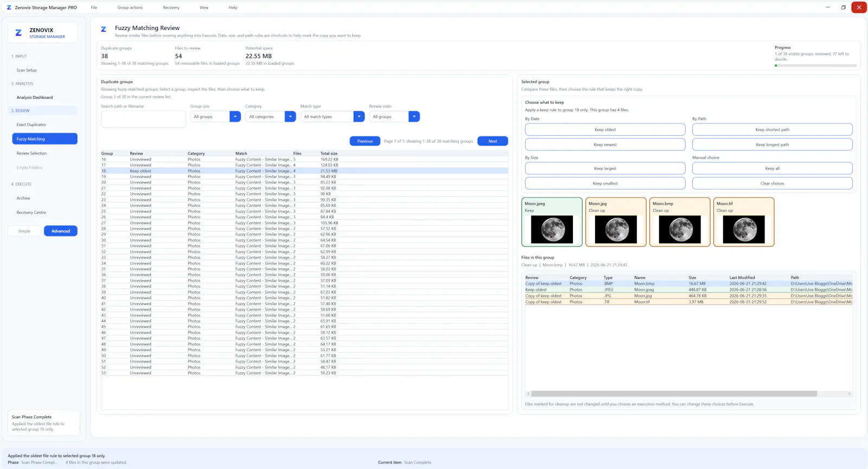Click the review progress bar

(x=815, y=65)
